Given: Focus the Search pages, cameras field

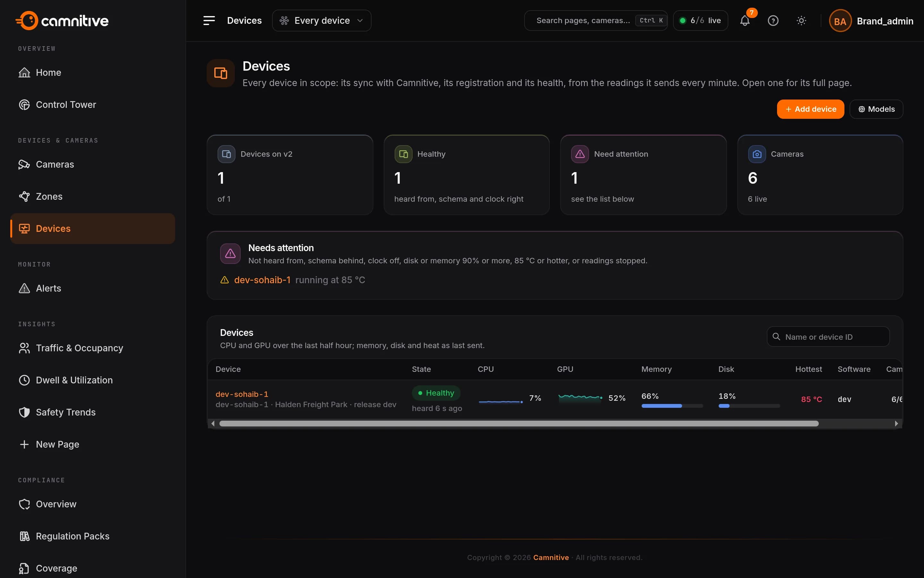Looking at the screenshot, I should 596,21.
